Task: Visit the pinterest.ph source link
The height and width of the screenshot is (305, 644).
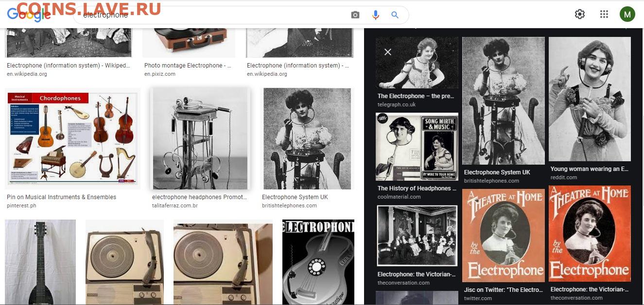Action: (x=21, y=205)
